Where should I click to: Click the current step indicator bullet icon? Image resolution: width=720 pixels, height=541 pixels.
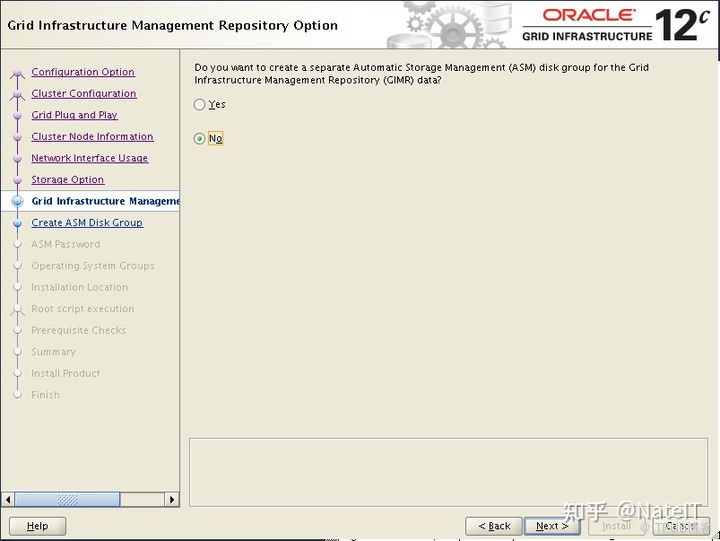[x=17, y=201]
